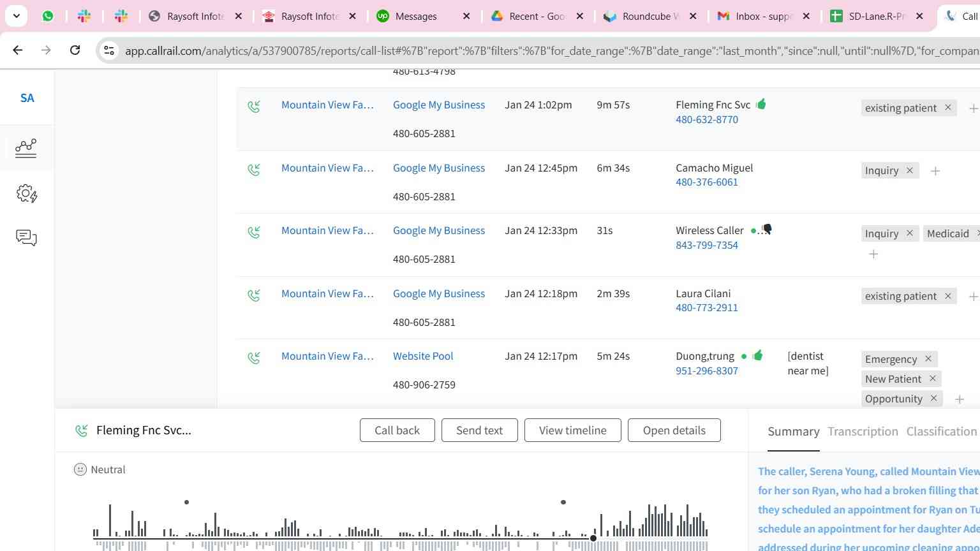980x551 pixels.
Task: Click the [dentist near me] keyword text
Action: pos(808,364)
